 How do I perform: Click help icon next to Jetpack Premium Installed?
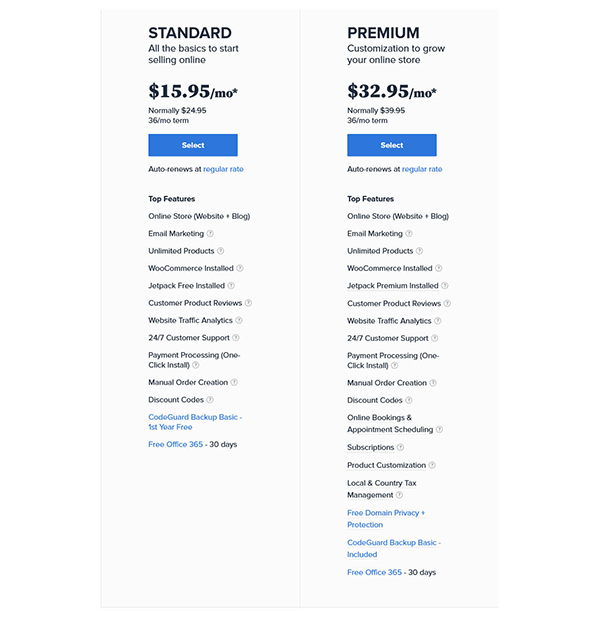click(445, 286)
